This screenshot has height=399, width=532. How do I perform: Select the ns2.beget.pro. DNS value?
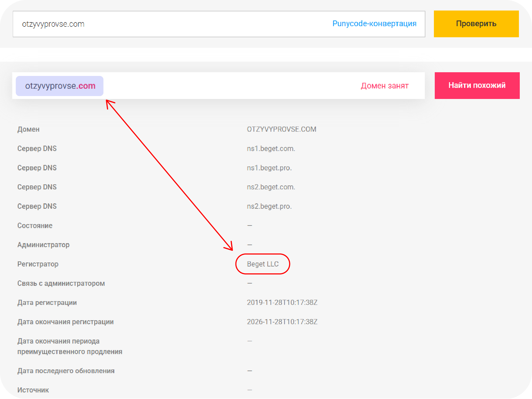[269, 206]
